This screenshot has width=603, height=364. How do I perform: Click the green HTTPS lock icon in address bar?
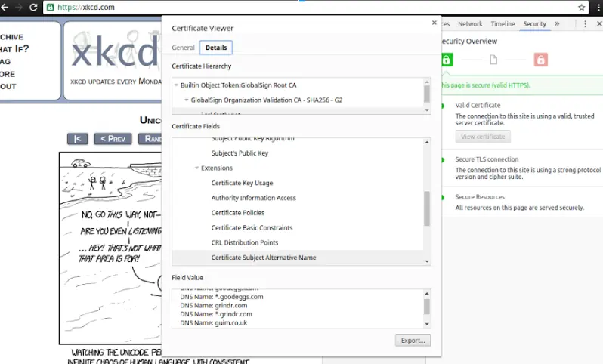click(51, 8)
